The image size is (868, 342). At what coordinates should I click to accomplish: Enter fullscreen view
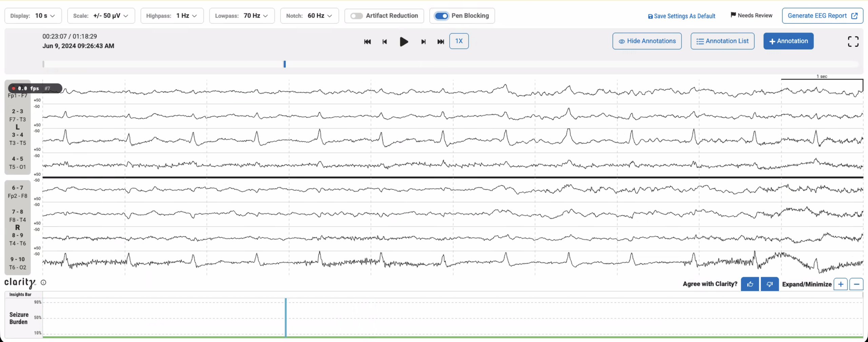[853, 42]
